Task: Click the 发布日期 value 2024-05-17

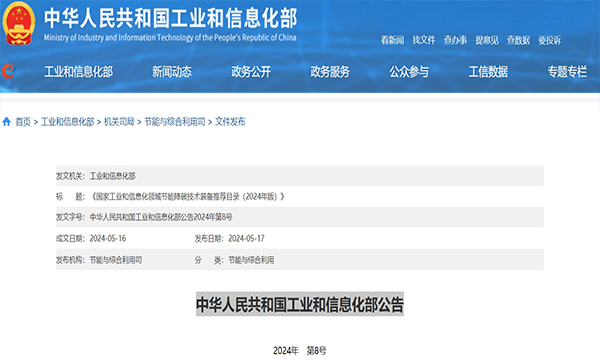Action: pyautogui.click(x=246, y=238)
